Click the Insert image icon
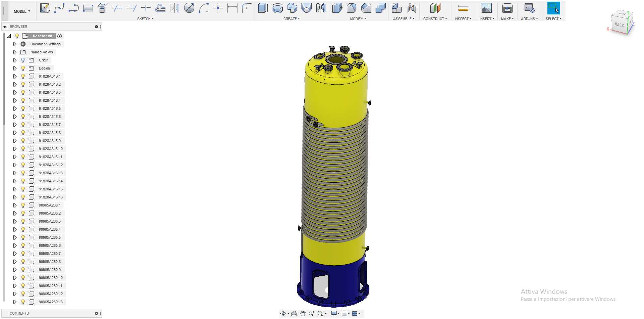644x319 pixels. click(x=486, y=8)
